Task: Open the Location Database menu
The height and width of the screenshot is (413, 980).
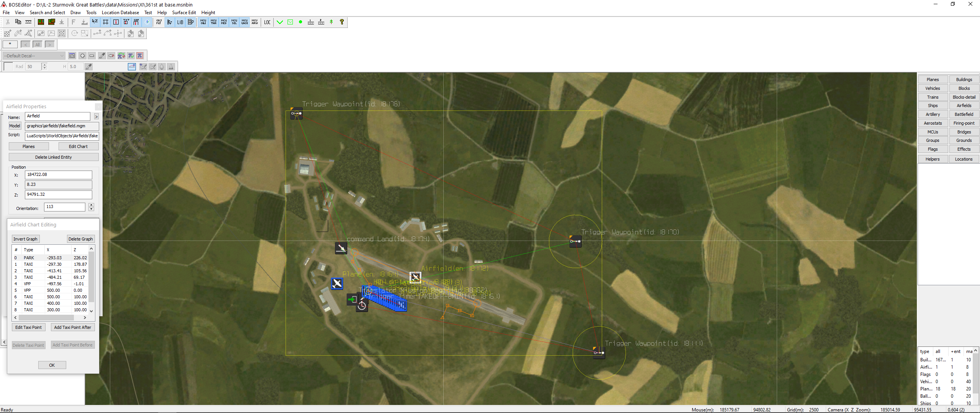Action: 120,13
